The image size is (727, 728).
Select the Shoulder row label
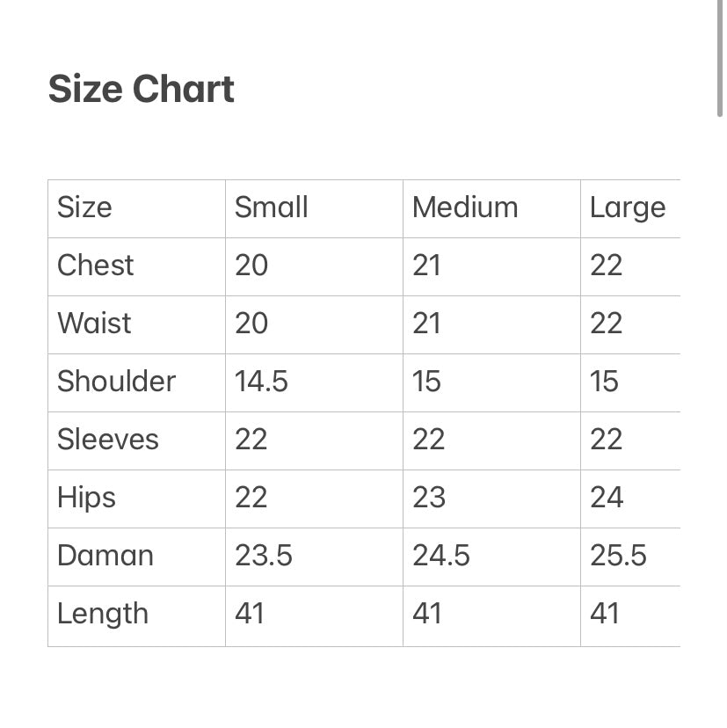coord(116,382)
